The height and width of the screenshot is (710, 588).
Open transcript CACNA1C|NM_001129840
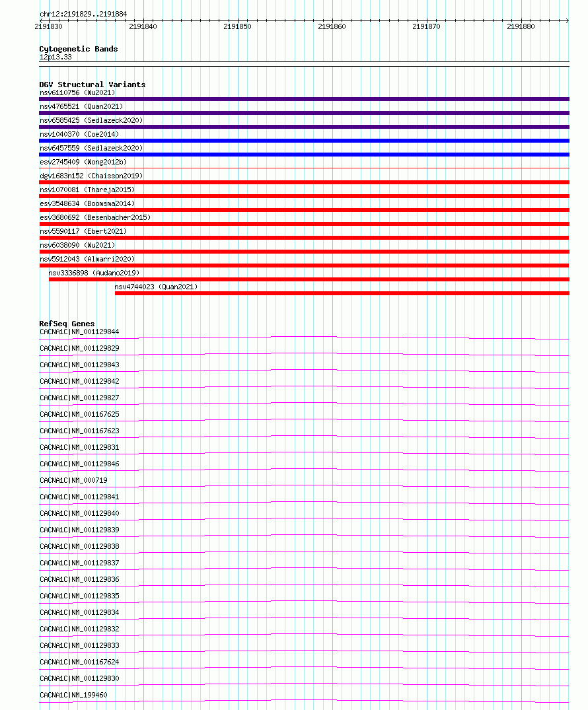tap(80, 513)
